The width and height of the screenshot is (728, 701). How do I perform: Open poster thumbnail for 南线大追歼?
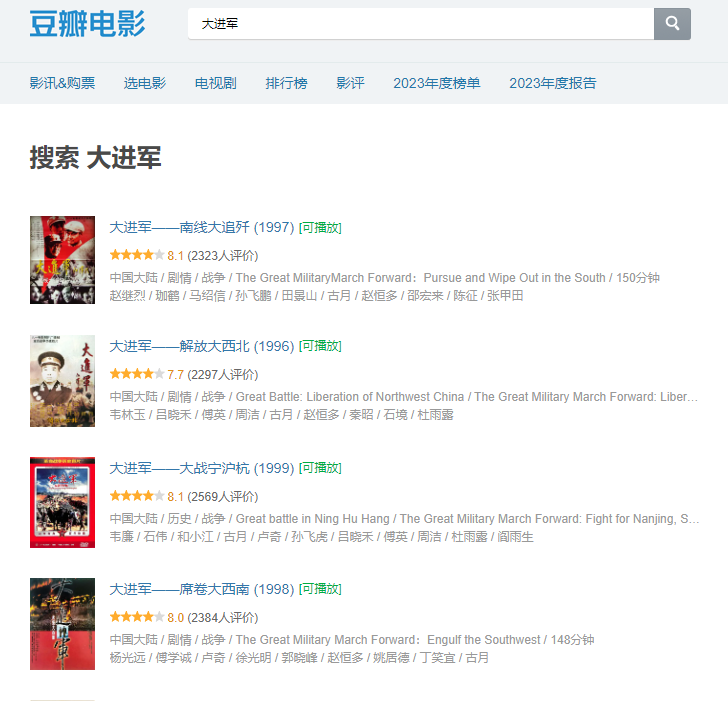(x=62, y=260)
